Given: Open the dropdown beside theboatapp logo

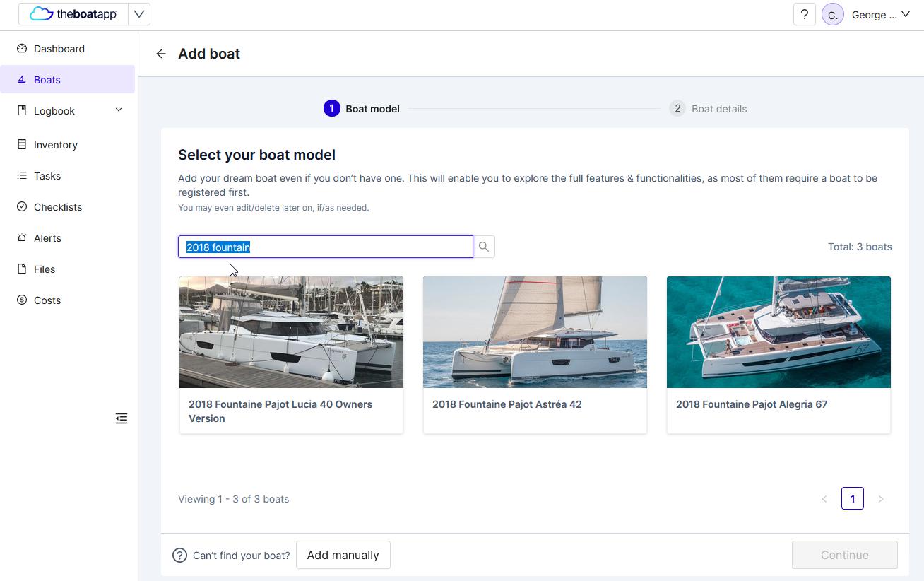Looking at the screenshot, I should 139,14.
